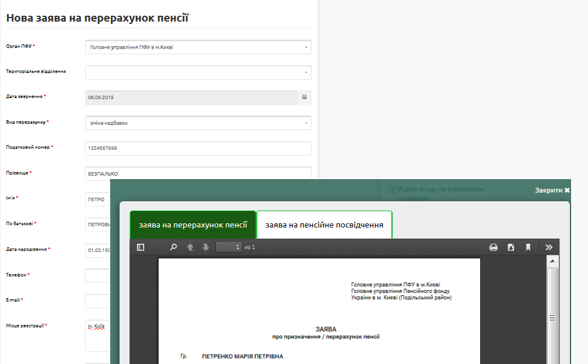This screenshot has width=588, height=364.
Task: Open calendar for Дата звернення
Action: point(304,97)
